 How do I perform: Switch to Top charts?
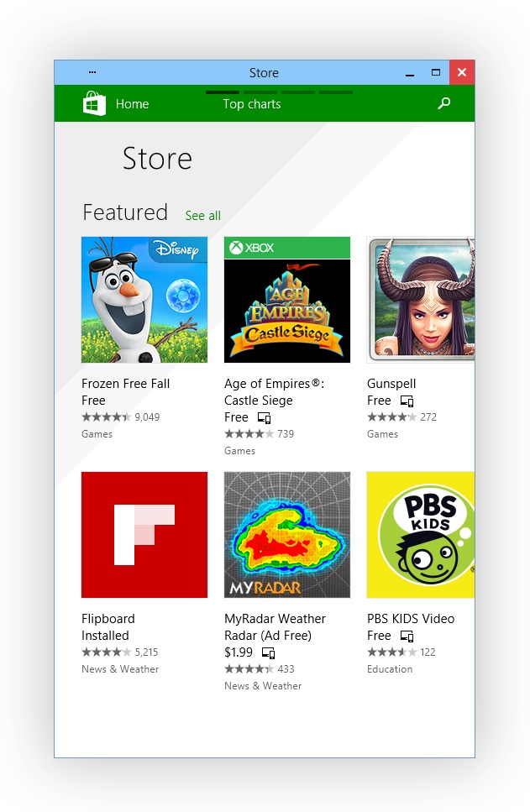252,104
